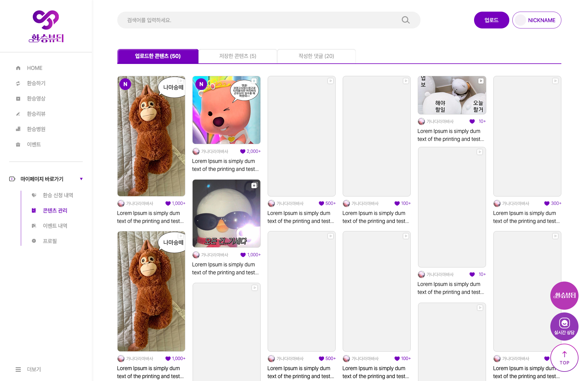588x381 pixels.
Task: Open 환승리뷰 reviews page
Action: pos(36,114)
